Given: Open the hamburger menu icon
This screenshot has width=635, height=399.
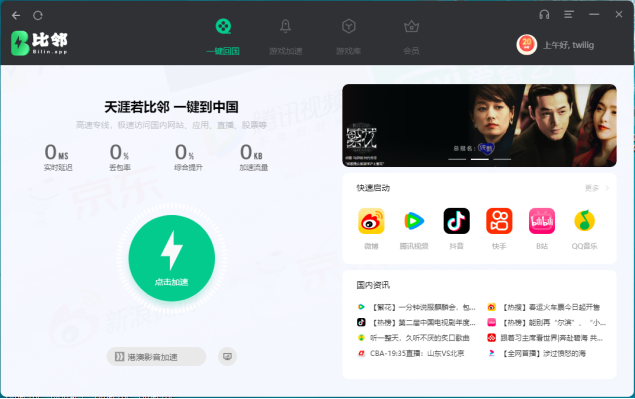Looking at the screenshot, I should click(x=569, y=15).
